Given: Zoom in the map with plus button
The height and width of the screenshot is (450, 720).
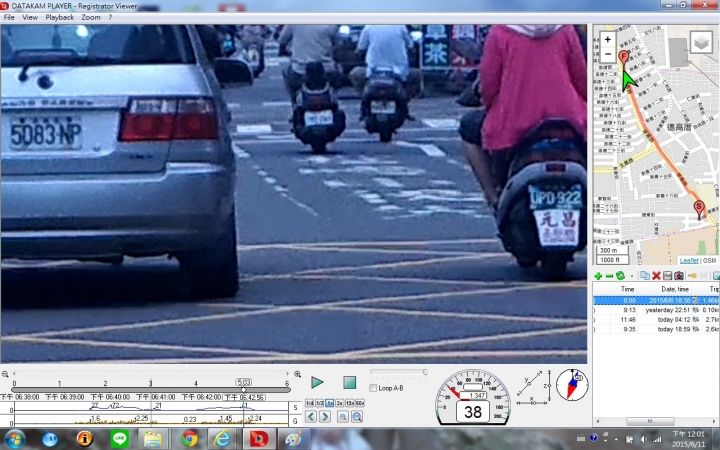Looking at the screenshot, I should pos(608,39).
